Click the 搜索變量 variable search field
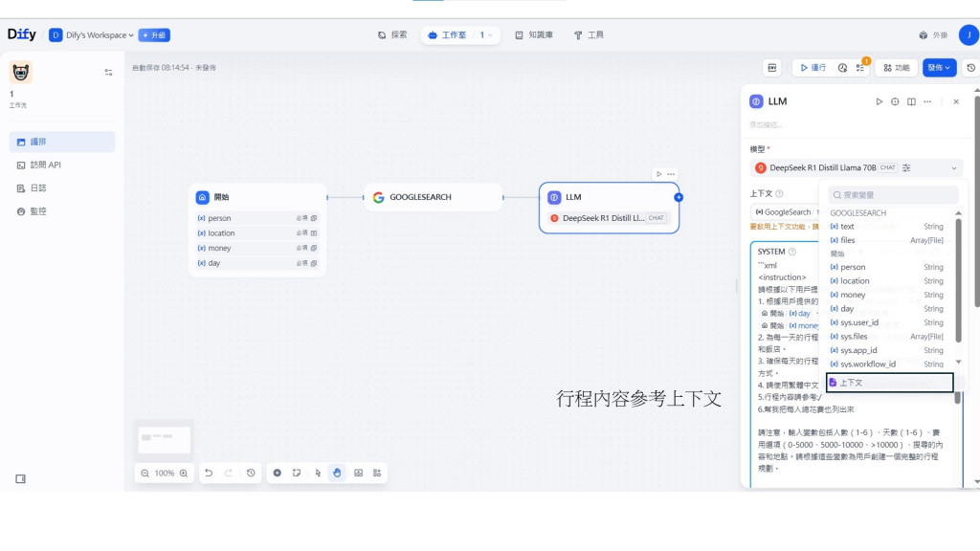980x551 pixels. coord(893,195)
